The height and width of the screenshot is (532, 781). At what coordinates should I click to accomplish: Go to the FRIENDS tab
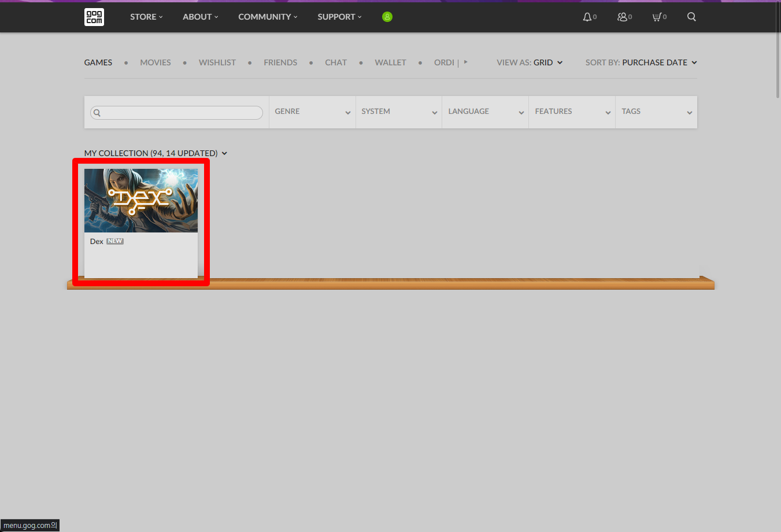[280, 62]
